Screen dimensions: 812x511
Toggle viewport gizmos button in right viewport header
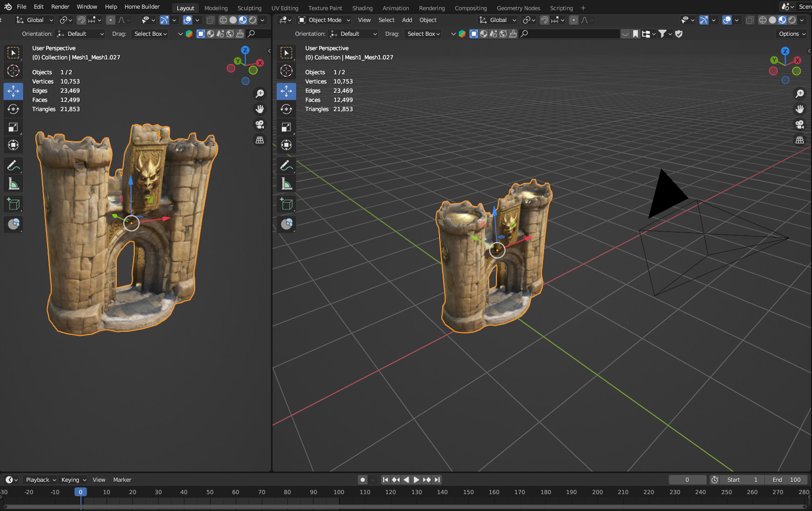(704, 20)
